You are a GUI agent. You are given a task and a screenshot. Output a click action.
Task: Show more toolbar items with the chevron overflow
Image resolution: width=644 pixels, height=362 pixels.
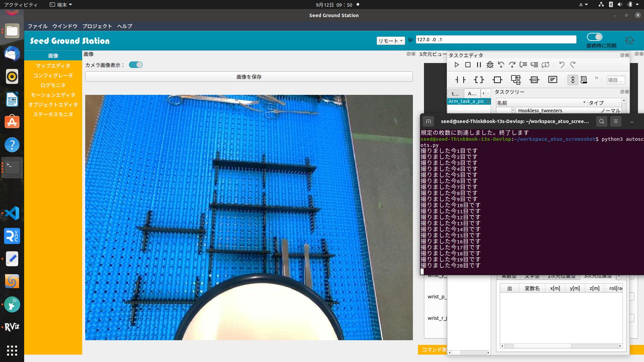(x=596, y=78)
